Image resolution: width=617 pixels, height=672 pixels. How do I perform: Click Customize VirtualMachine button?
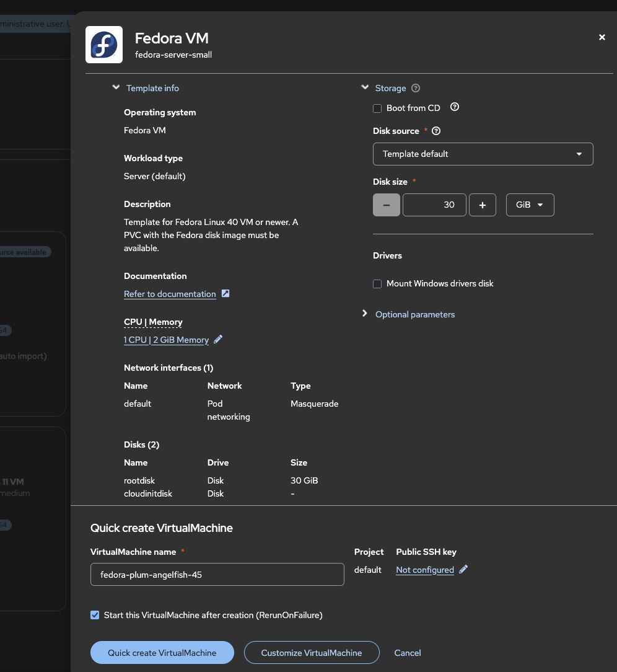tap(312, 653)
